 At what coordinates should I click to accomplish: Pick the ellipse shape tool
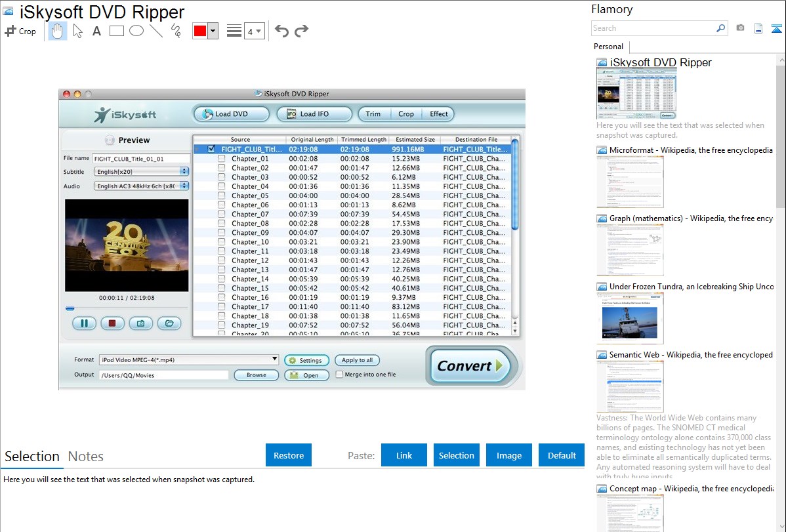(136, 31)
